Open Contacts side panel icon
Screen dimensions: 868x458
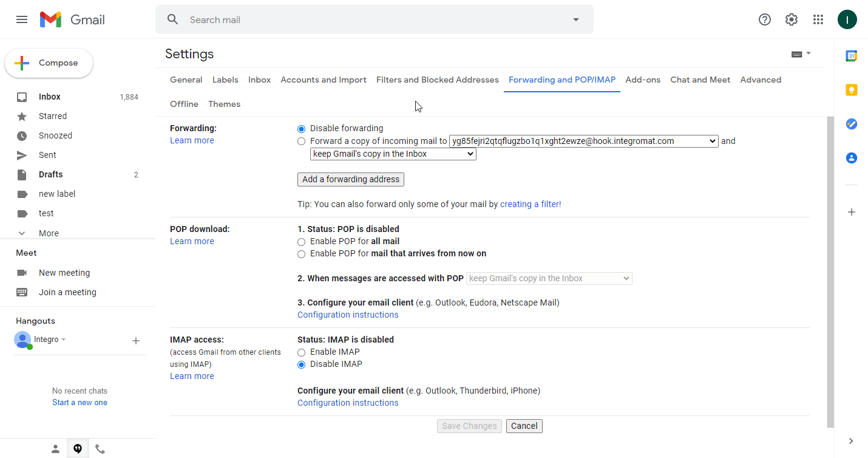tap(851, 158)
